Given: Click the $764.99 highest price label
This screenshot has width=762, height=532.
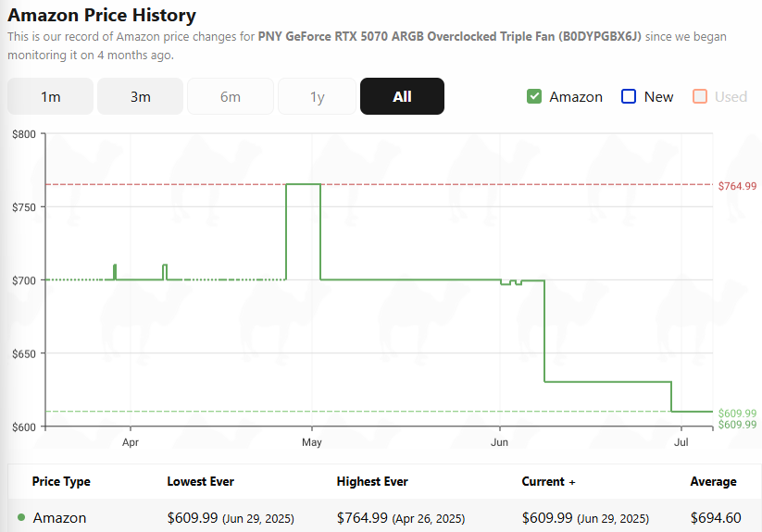Looking at the screenshot, I should pyautogui.click(x=737, y=186).
